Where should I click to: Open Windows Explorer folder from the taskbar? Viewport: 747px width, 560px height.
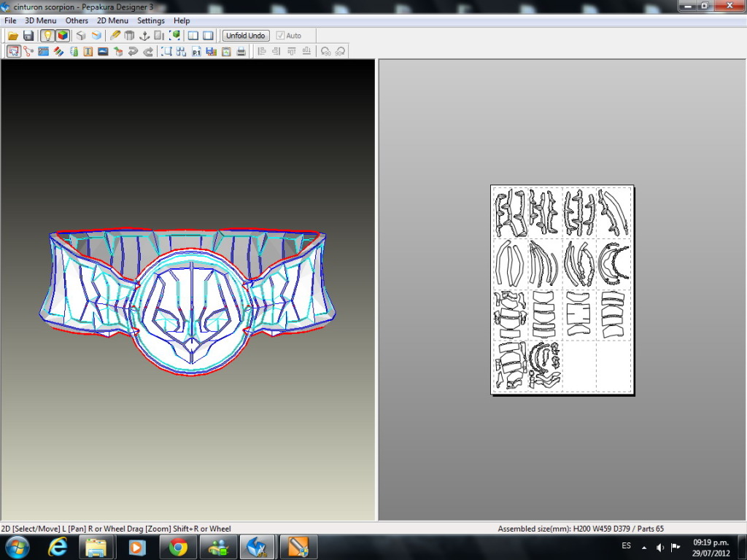click(96, 547)
